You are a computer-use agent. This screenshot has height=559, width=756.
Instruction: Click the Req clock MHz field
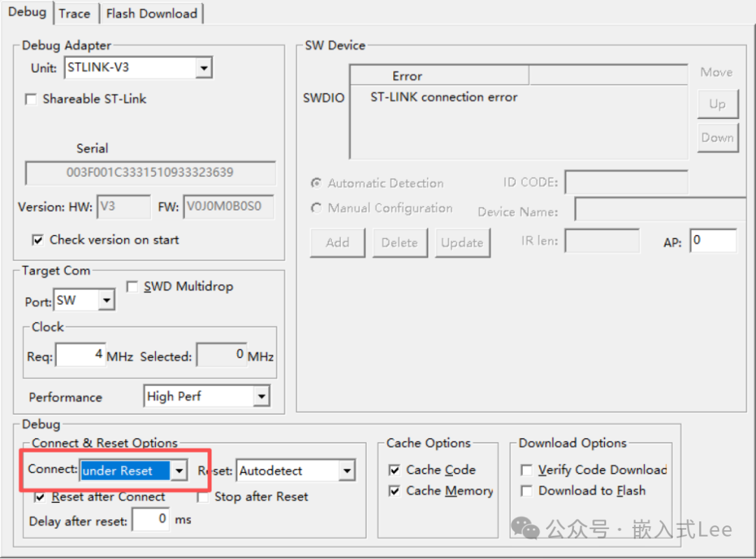coord(80,355)
